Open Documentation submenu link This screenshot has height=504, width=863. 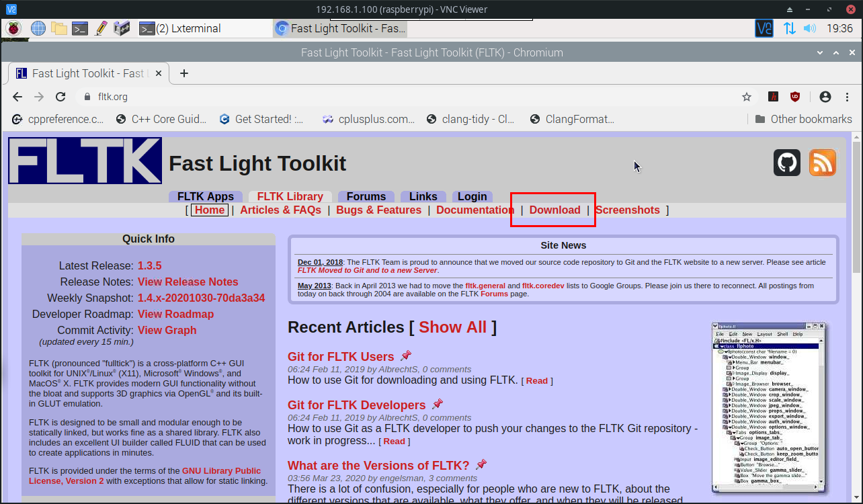pyautogui.click(x=475, y=210)
